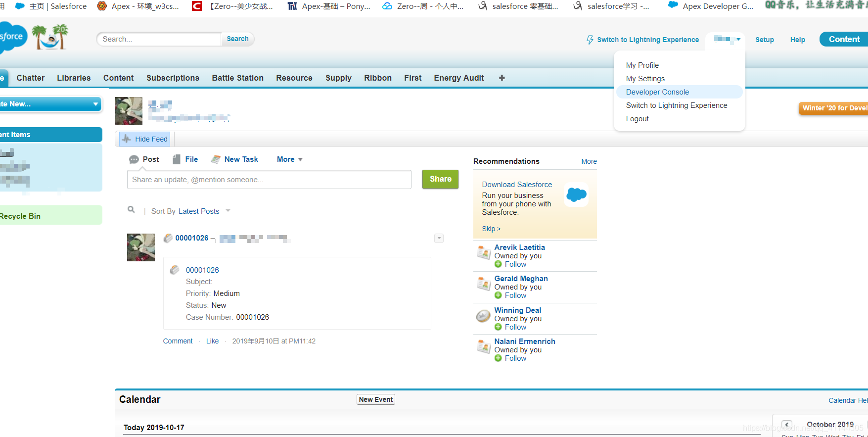
Task: Open the Setup link
Action: click(x=765, y=40)
